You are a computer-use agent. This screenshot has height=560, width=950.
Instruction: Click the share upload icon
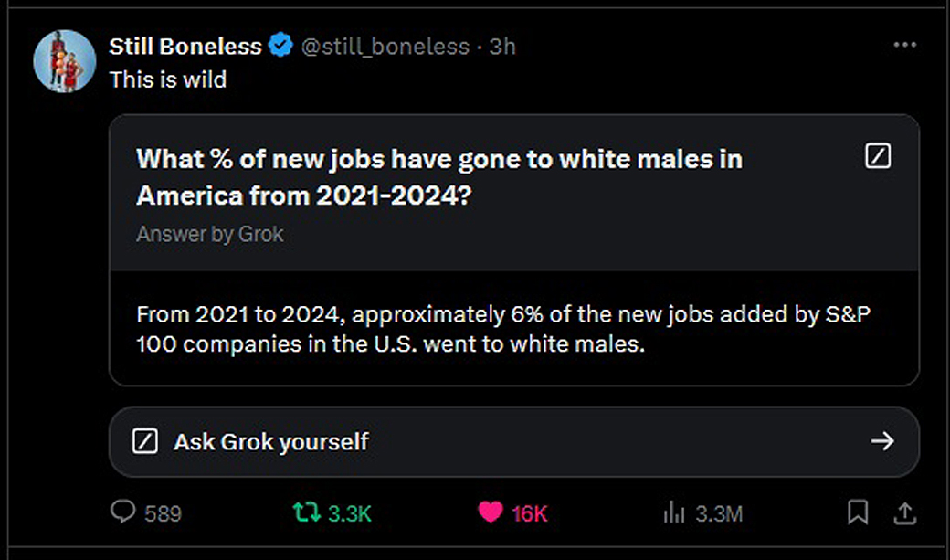point(904,512)
